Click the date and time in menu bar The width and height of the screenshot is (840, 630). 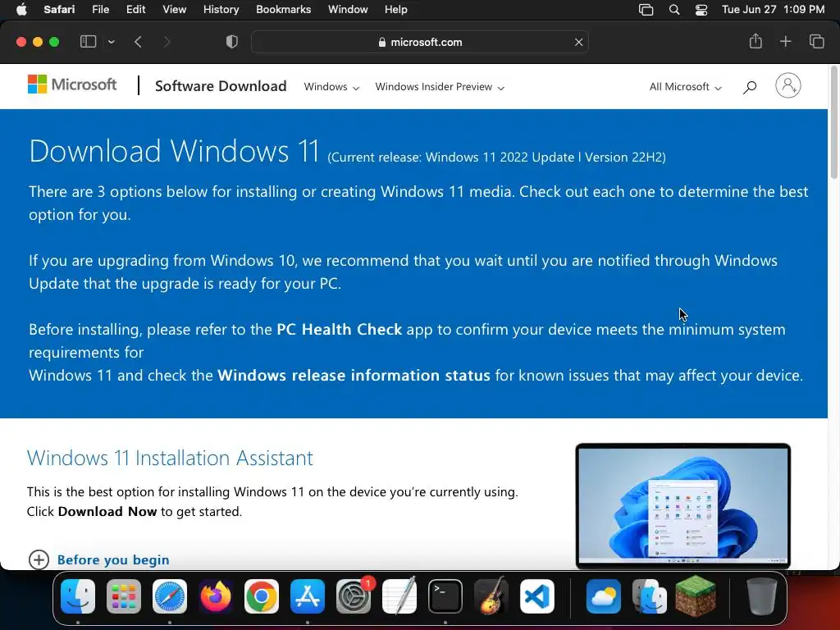[x=773, y=10]
